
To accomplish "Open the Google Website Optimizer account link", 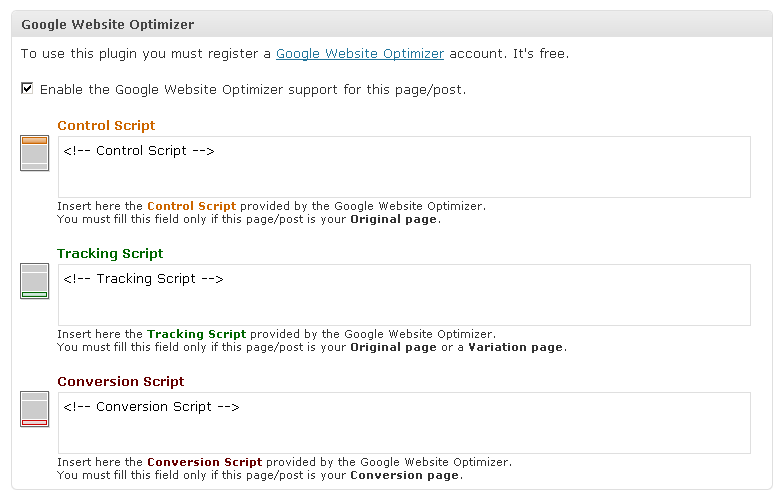I will tap(360, 53).
